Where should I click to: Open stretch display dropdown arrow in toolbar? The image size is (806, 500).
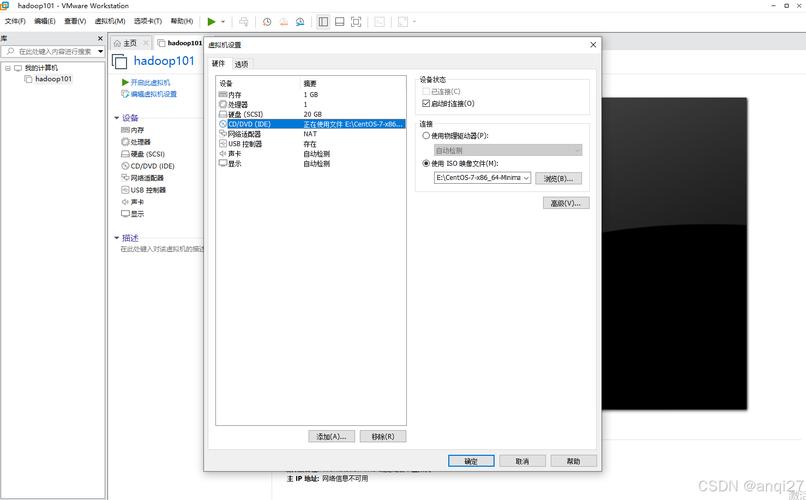[414, 22]
